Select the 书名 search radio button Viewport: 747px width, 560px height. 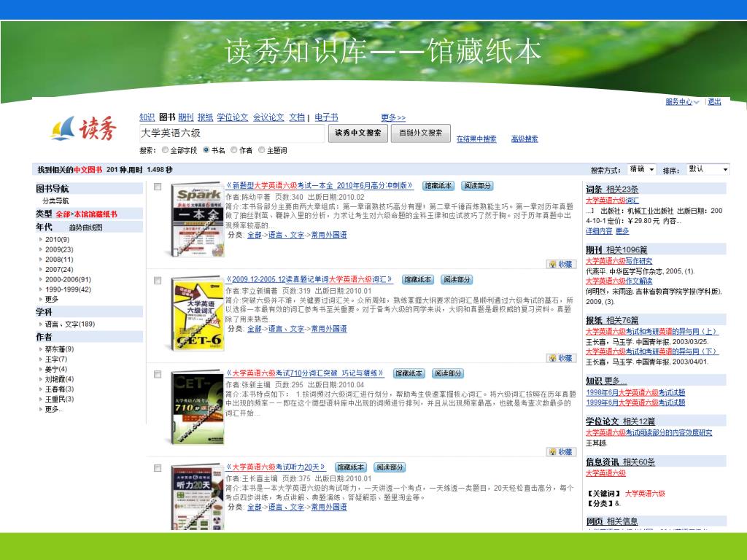coord(206,150)
